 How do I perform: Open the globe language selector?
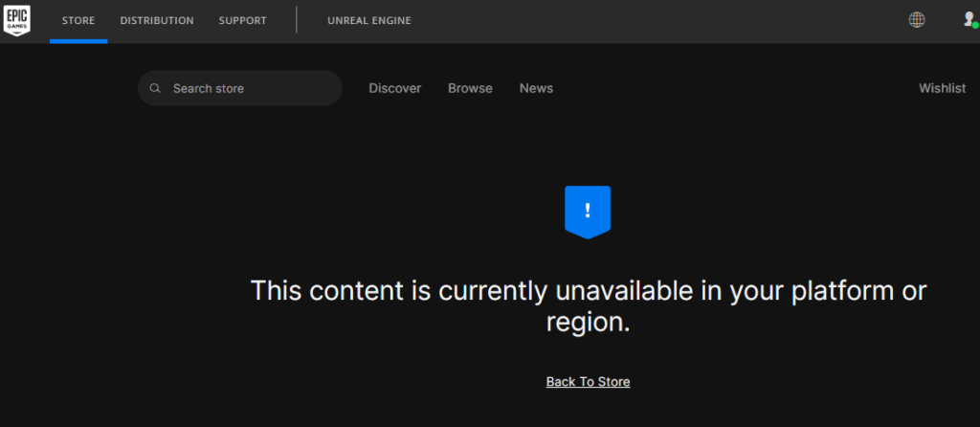916,20
